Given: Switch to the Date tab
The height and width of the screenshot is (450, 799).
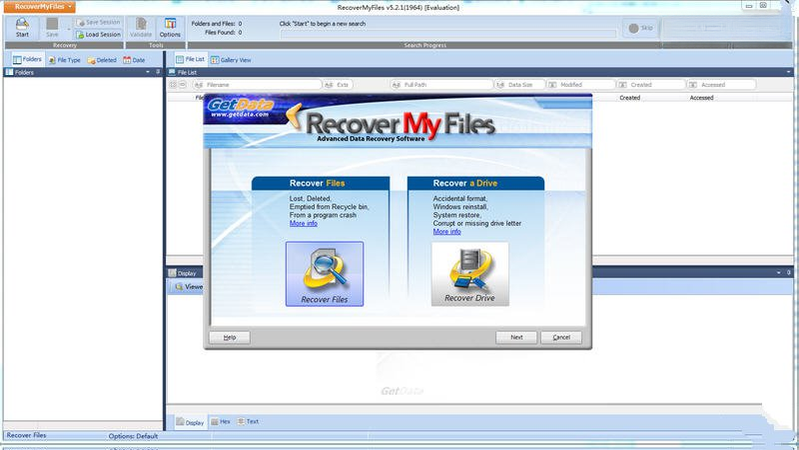Looking at the screenshot, I should click(134, 60).
